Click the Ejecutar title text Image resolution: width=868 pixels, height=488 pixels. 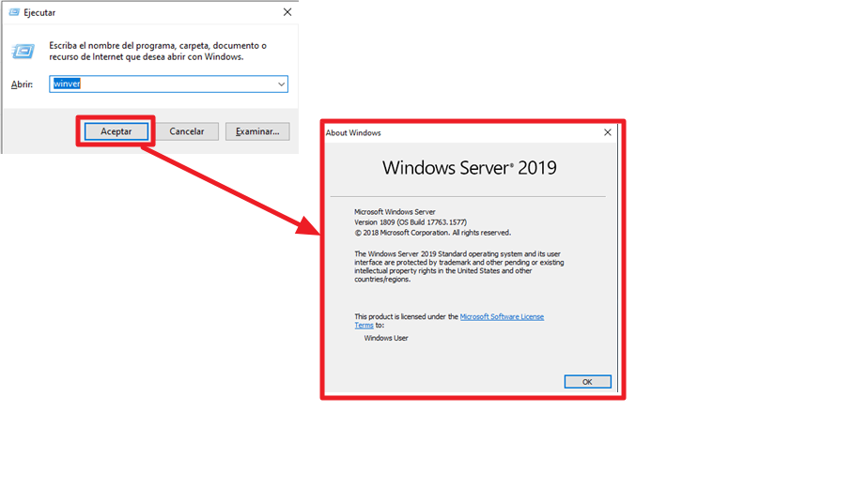tap(39, 12)
